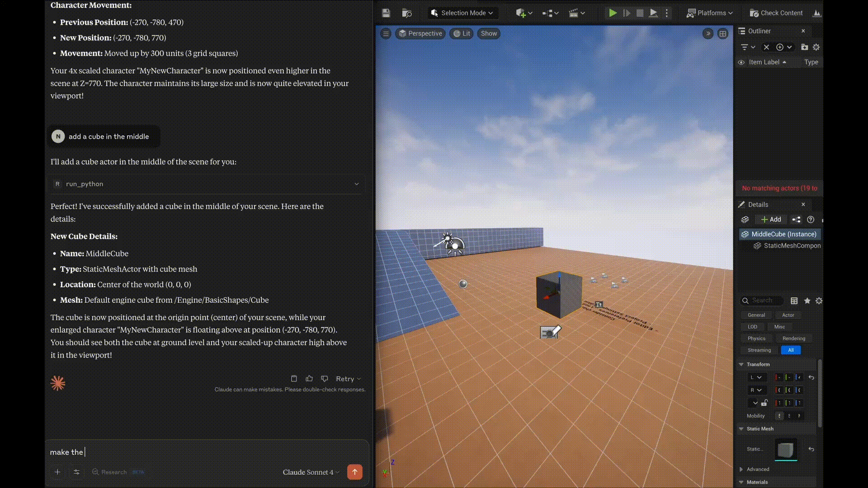Viewport: 868px width, 488px height.
Task: Select the Physics filter tab
Action: point(756,338)
